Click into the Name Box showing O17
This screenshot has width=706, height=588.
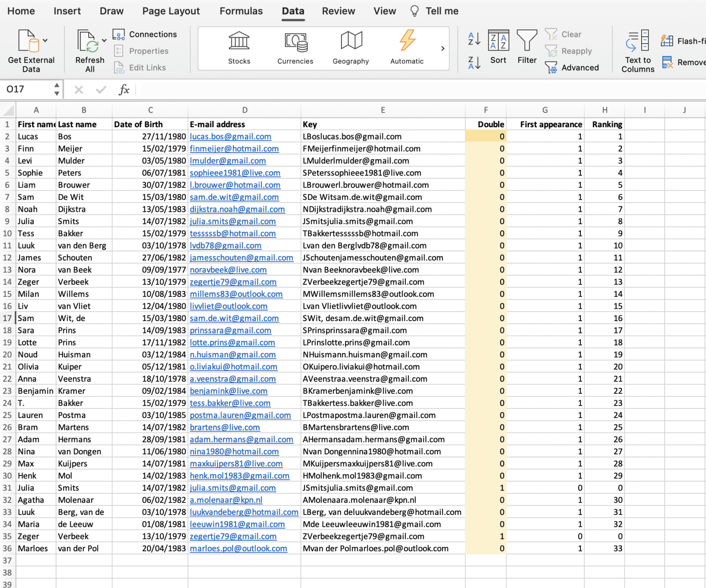click(28, 89)
